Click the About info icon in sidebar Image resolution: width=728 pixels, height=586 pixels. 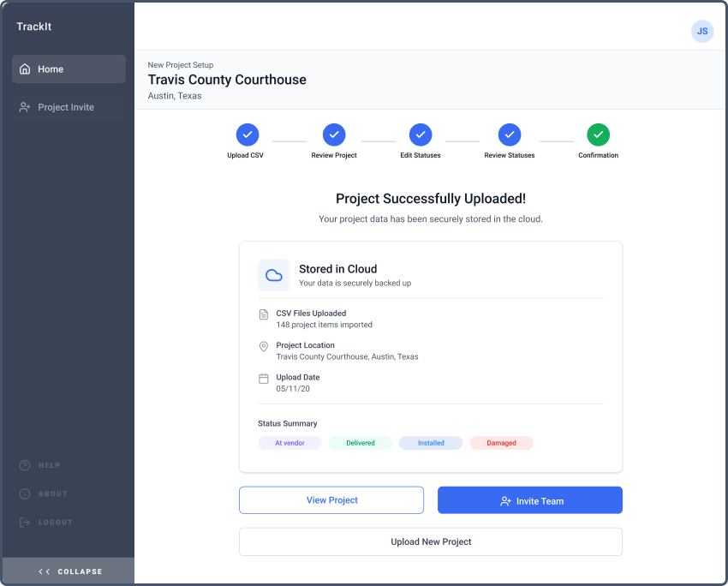point(25,493)
